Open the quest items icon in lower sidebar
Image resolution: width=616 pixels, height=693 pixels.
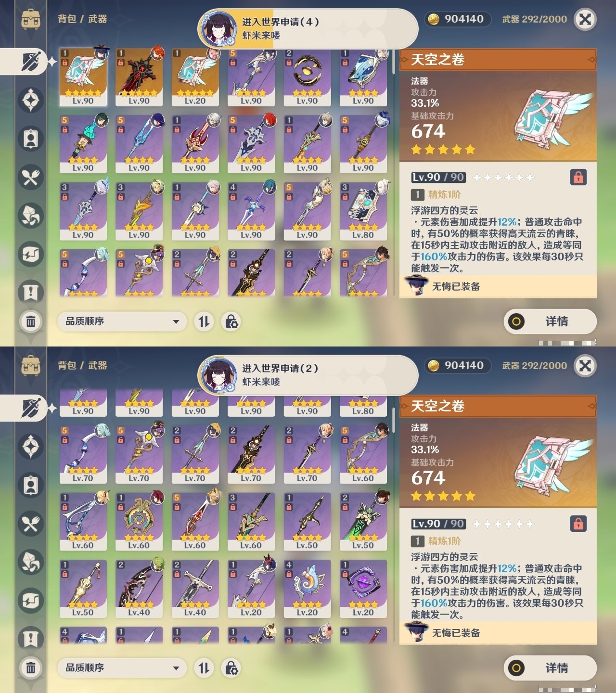tap(31, 639)
